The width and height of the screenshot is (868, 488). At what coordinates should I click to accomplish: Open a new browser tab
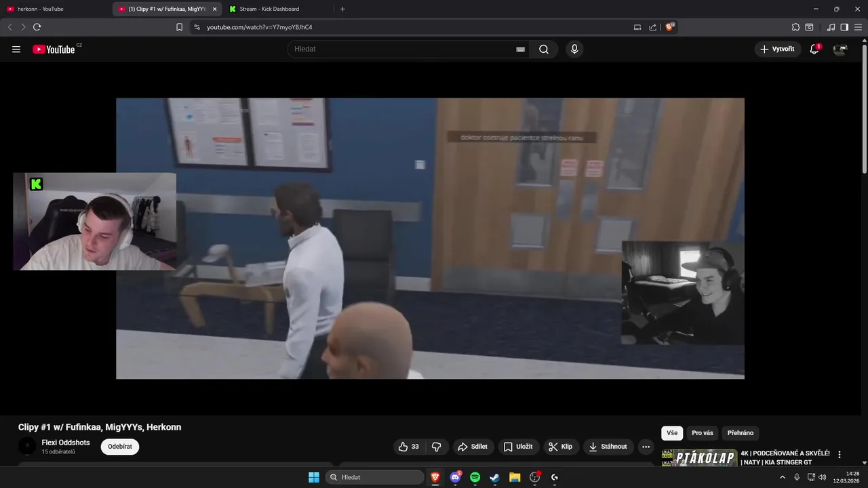pyautogui.click(x=342, y=9)
